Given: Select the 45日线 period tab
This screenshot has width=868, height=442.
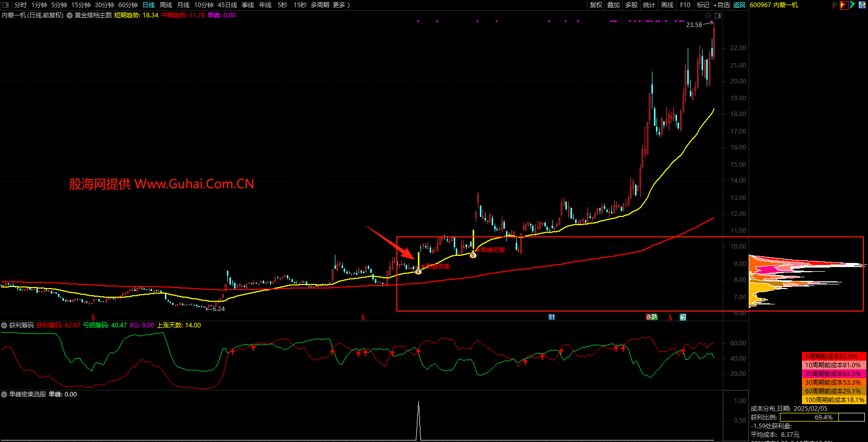Looking at the screenshot, I should [x=227, y=5].
